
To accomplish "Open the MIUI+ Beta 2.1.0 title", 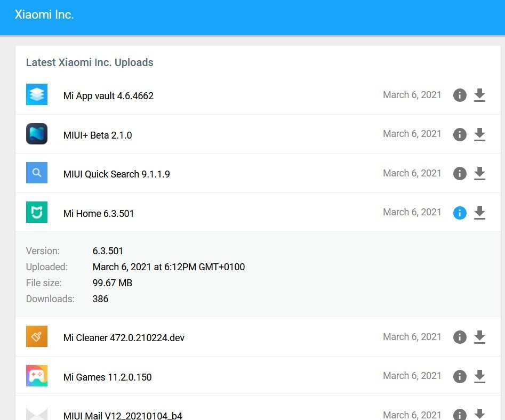I will 98,135.
